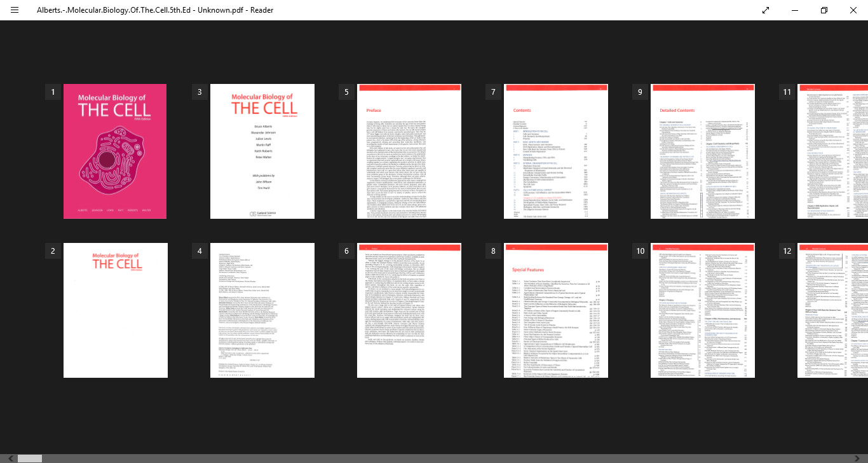Open page 11 thumbnail
The height and width of the screenshot is (463, 868).
(832, 151)
